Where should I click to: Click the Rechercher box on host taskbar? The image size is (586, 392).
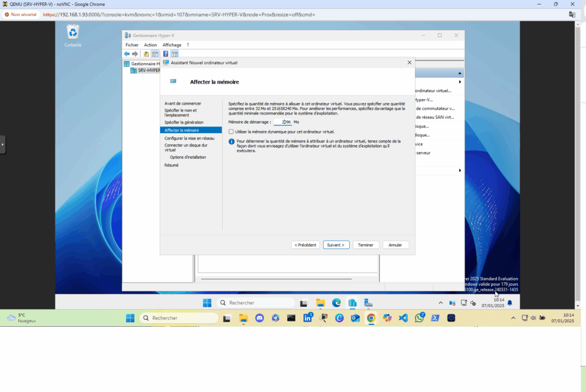[x=179, y=318]
